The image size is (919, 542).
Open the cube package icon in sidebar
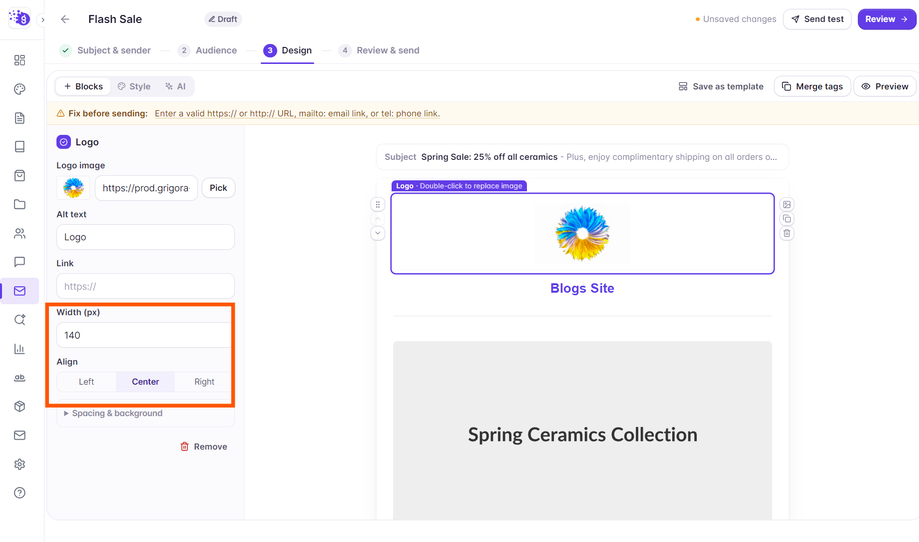[19, 406]
